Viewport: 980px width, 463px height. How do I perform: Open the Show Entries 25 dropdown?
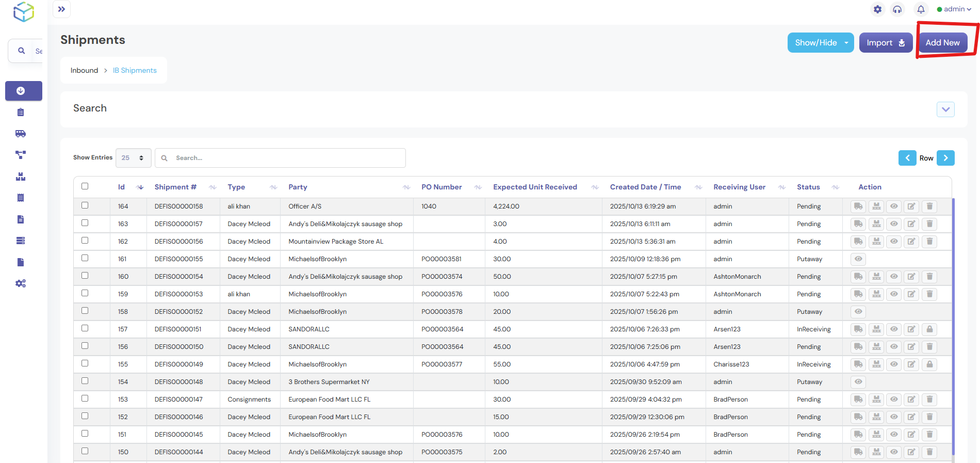(x=133, y=158)
